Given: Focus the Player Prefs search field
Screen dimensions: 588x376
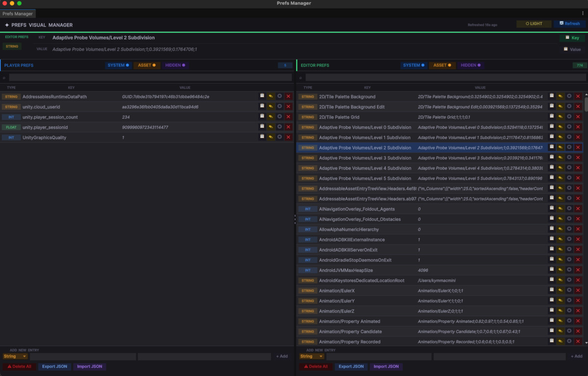Looking at the screenshot, I should pos(150,77).
